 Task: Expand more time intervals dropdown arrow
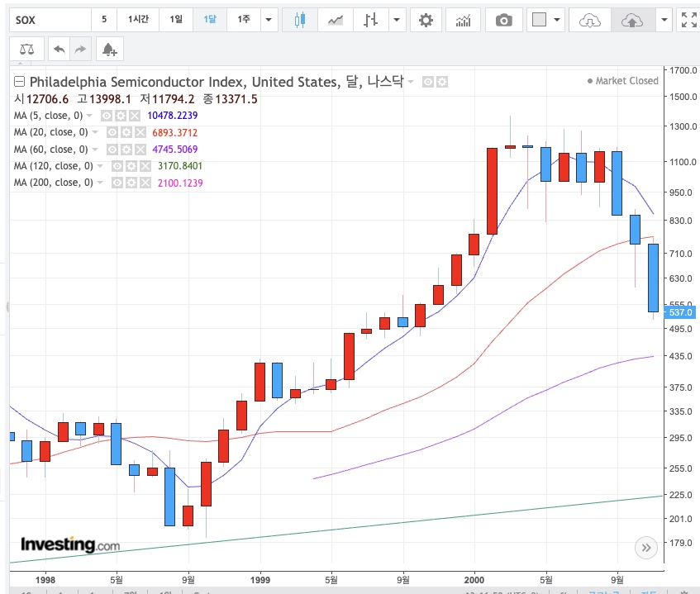269,20
